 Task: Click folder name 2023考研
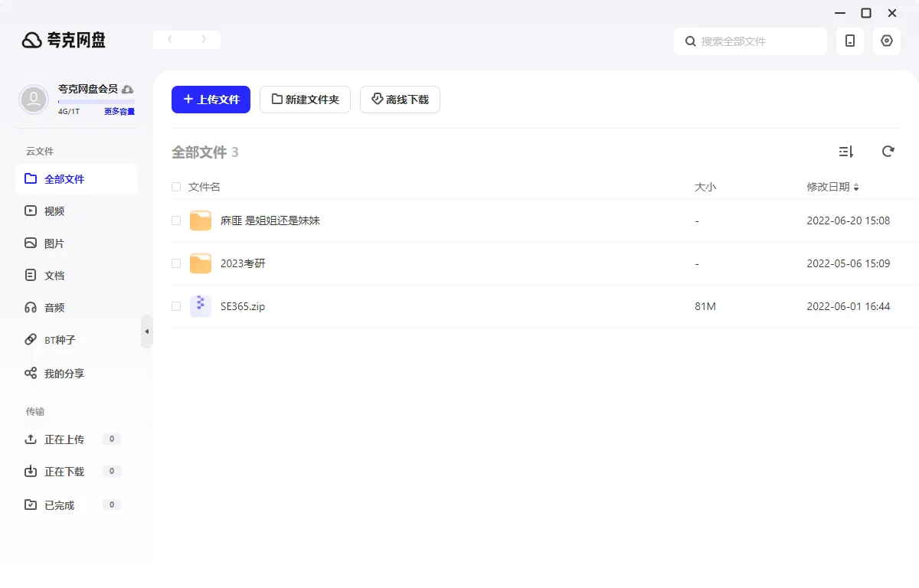pyautogui.click(x=243, y=263)
